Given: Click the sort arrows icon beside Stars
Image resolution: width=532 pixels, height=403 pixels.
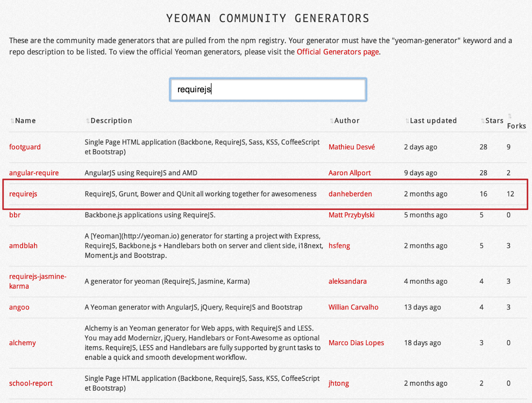Looking at the screenshot, I should [x=482, y=121].
